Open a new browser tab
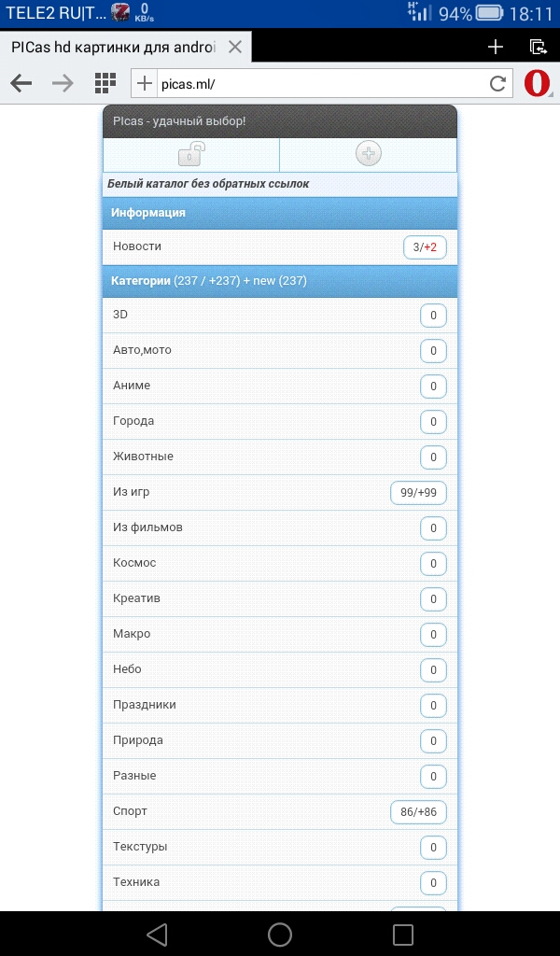Viewport: 560px width, 956px height. (x=496, y=47)
